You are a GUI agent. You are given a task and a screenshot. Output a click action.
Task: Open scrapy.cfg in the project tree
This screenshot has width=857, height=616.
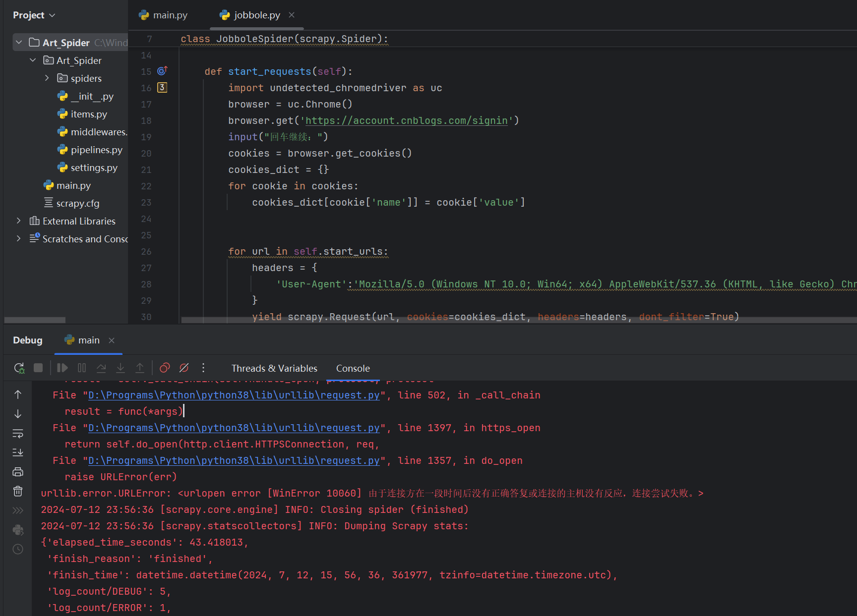71,203
